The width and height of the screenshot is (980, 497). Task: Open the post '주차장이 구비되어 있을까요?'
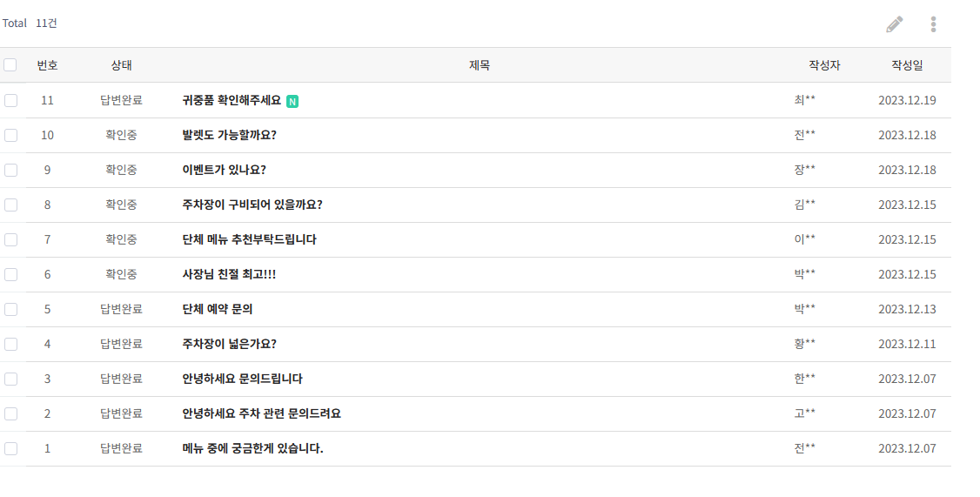pos(252,205)
